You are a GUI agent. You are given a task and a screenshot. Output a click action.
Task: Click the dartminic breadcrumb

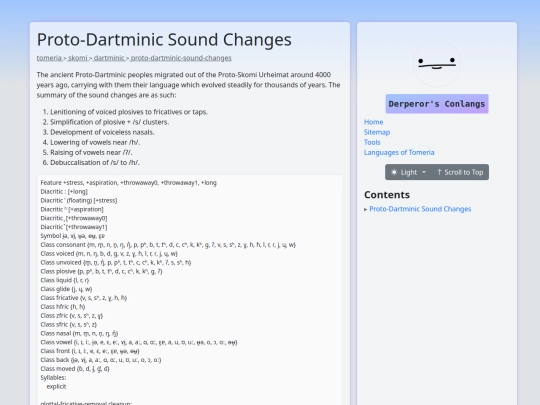pos(109,58)
